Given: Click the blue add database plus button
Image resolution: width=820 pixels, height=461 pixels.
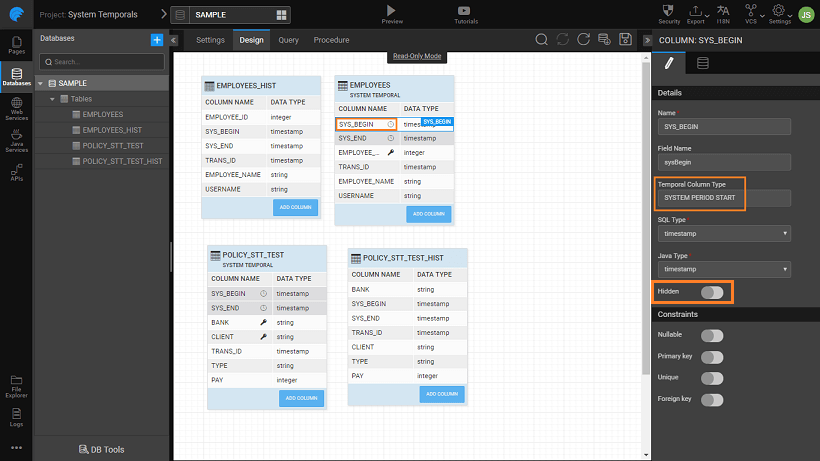Looking at the screenshot, I should pos(156,39).
